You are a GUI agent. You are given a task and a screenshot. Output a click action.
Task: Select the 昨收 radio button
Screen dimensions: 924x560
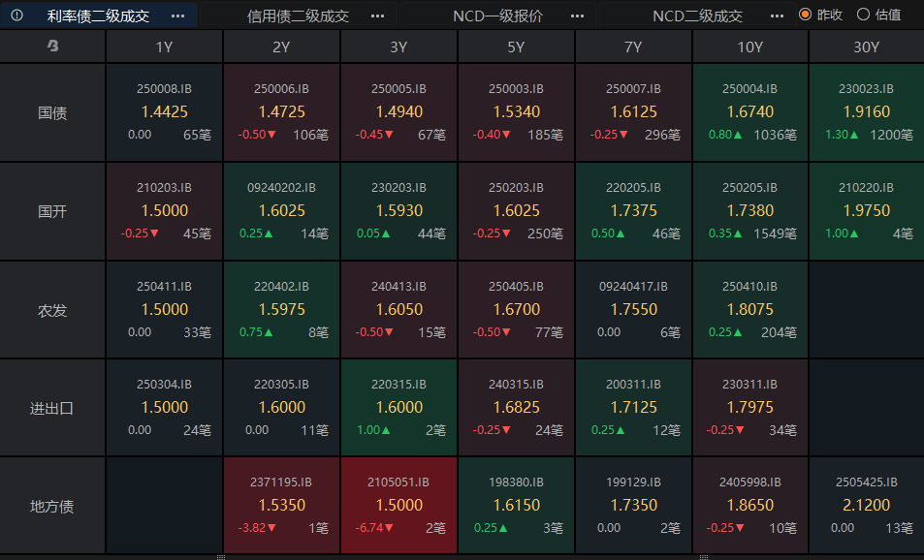806,15
